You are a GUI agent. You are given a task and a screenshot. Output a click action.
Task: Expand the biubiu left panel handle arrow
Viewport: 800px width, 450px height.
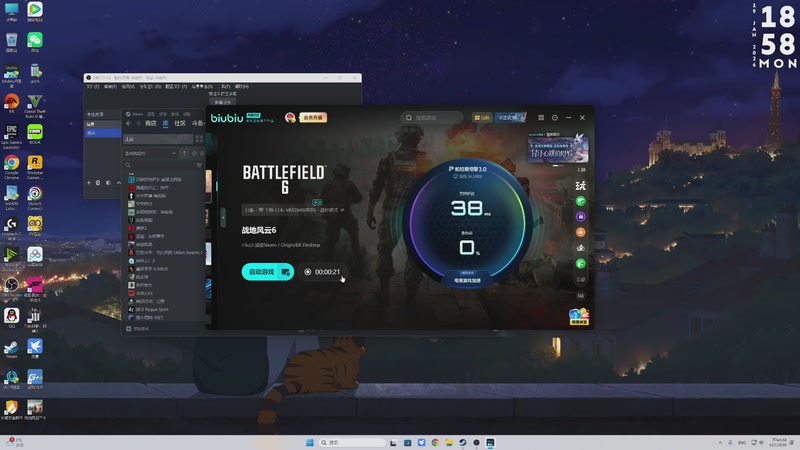[223, 218]
